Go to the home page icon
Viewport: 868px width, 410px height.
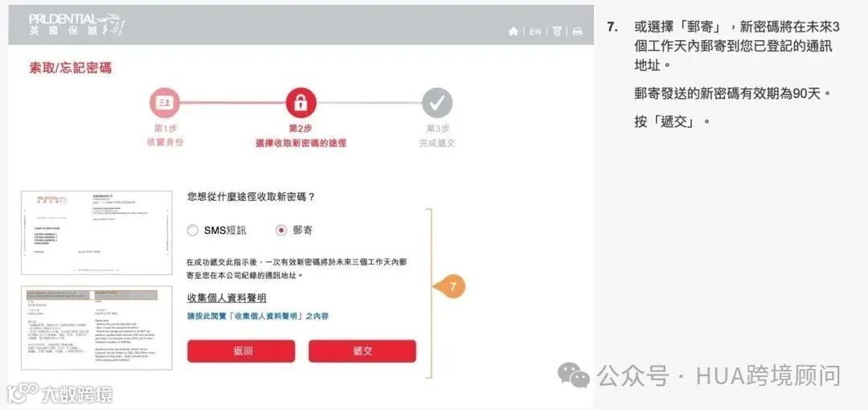coord(513,31)
